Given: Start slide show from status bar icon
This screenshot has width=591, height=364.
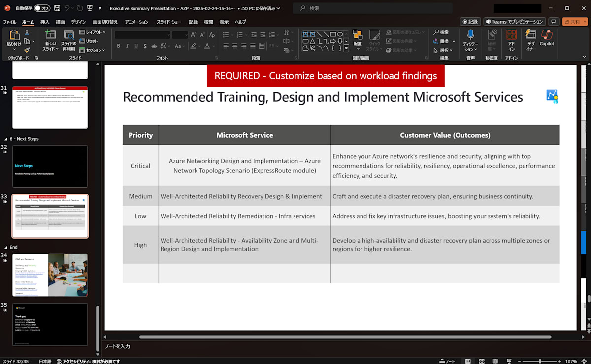Looking at the screenshot, I should tap(508, 361).
